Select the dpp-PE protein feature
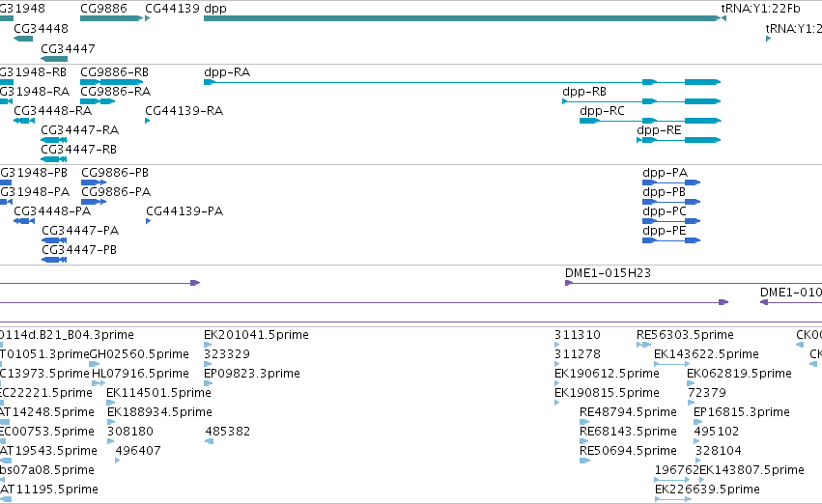Screen dimensions: 822x504 671,240
